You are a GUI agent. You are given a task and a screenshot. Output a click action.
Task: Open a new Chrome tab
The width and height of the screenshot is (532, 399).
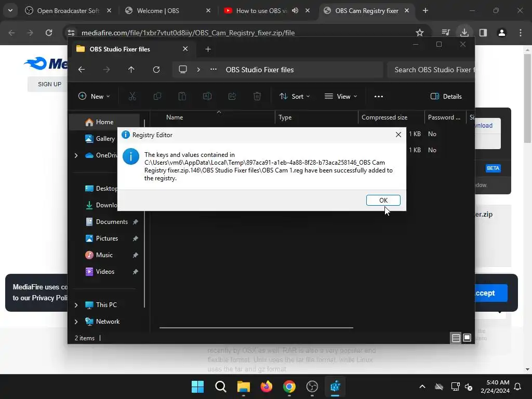[x=425, y=10]
